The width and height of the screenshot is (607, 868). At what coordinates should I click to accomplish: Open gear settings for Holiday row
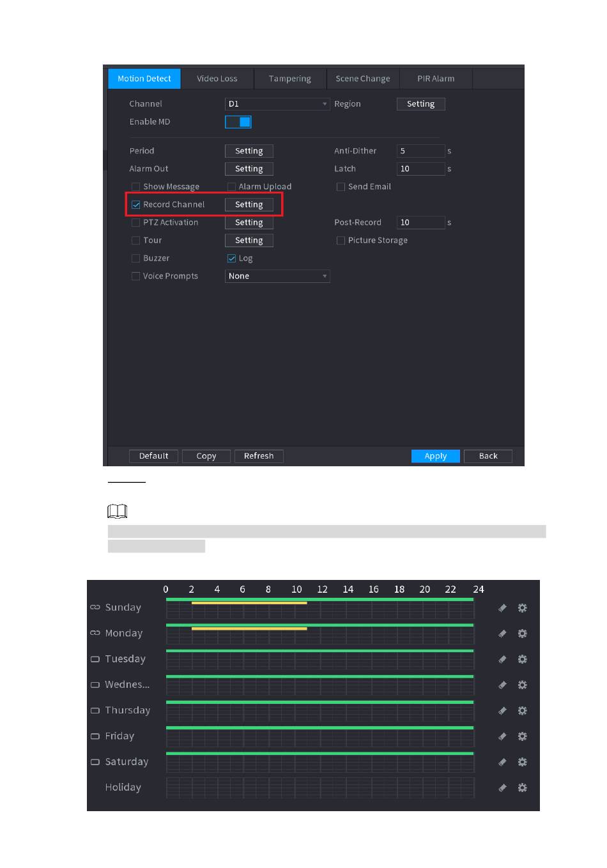point(522,788)
